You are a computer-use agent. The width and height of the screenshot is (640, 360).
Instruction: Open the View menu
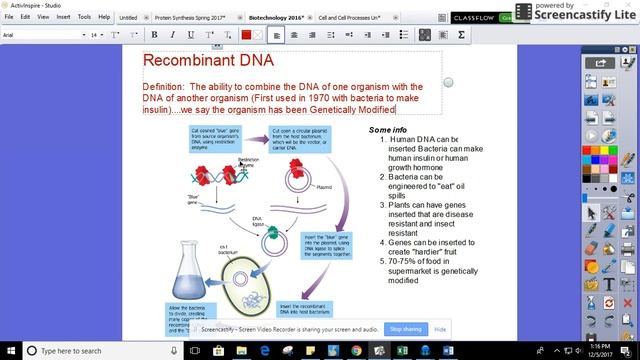43,17
